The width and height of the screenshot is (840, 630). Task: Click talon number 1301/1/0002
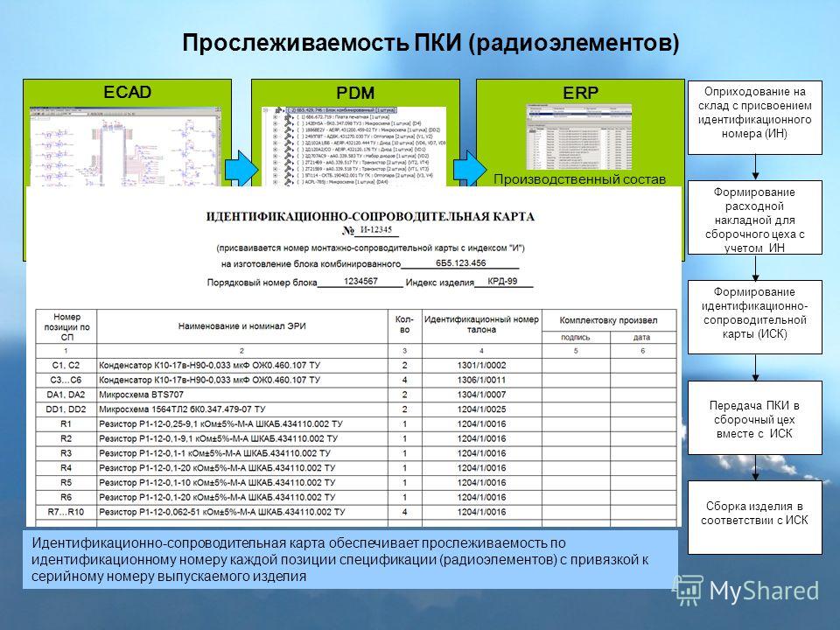coord(481,366)
